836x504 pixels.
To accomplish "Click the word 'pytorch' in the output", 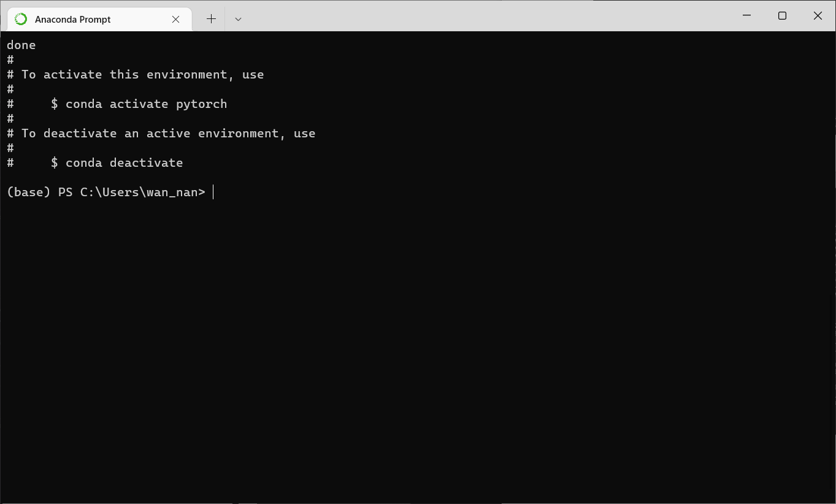I will pos(201,104).
